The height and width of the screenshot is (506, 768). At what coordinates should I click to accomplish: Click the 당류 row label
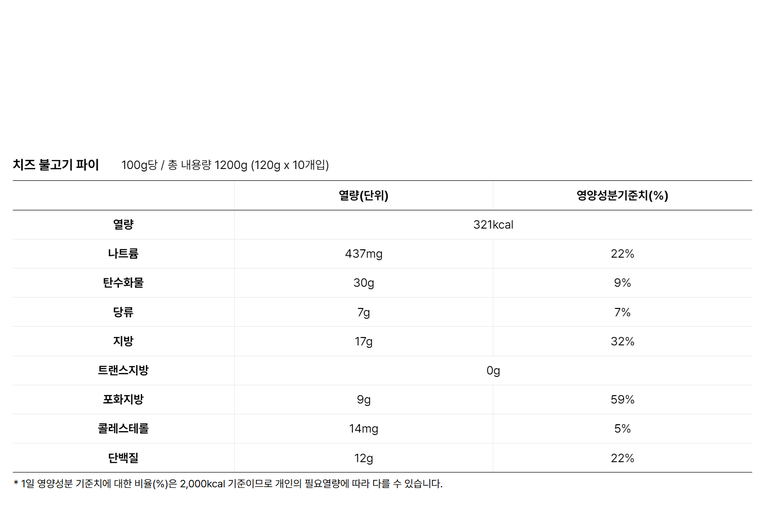click(x=123, y=312)
